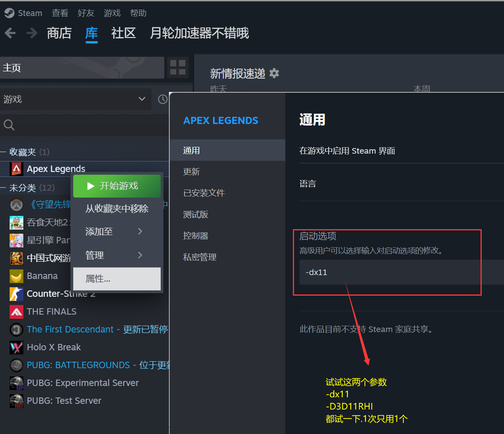The image size is (504, 434).
Task: Go forward with the right arrow
Action: point(32,33)
